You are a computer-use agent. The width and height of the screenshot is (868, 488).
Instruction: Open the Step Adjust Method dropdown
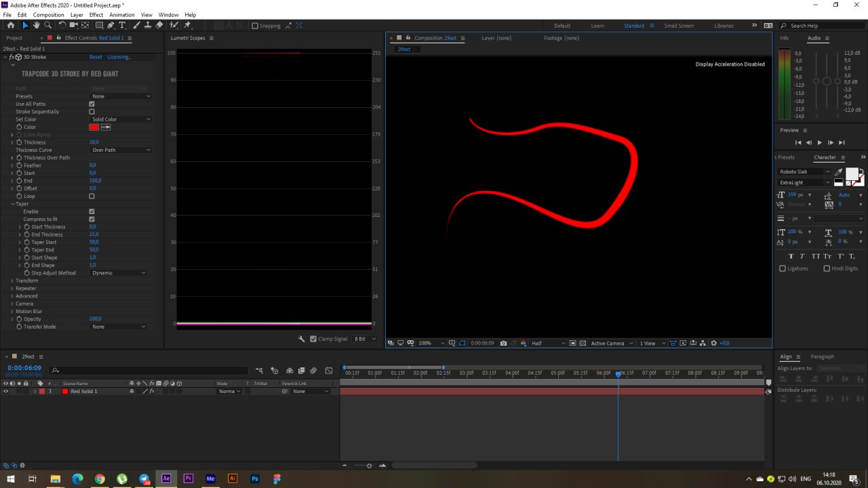(119, 273)
